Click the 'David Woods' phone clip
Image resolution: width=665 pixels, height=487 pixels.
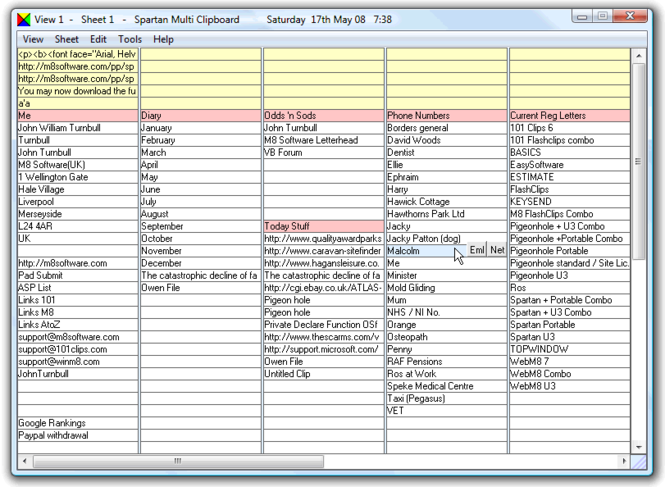tap(447, 140)
